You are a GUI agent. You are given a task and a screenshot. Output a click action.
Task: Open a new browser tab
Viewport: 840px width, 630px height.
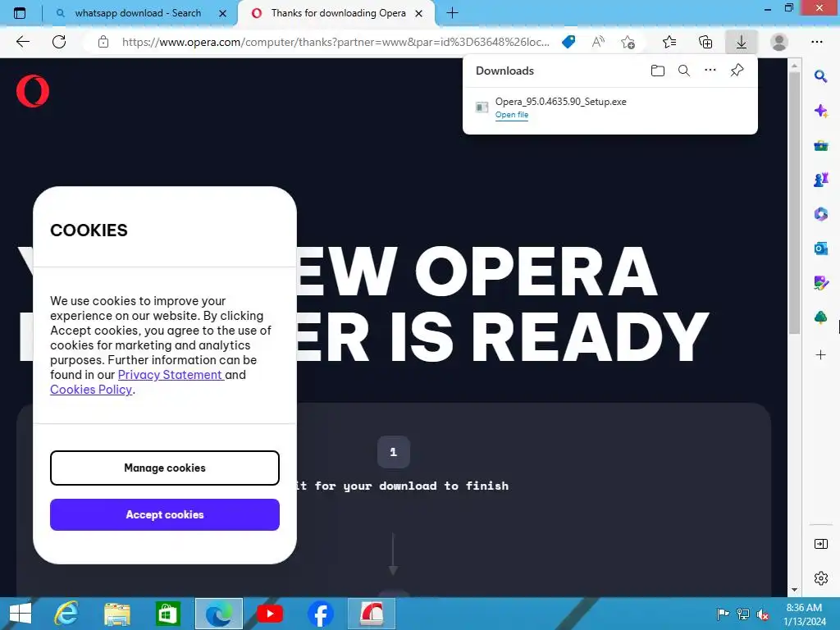pos(452,13)
